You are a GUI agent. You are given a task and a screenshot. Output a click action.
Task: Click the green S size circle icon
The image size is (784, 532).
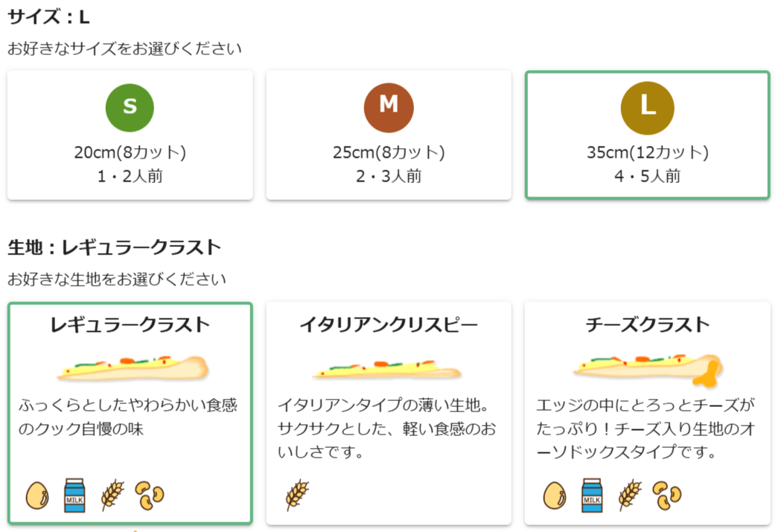[130, 107]
